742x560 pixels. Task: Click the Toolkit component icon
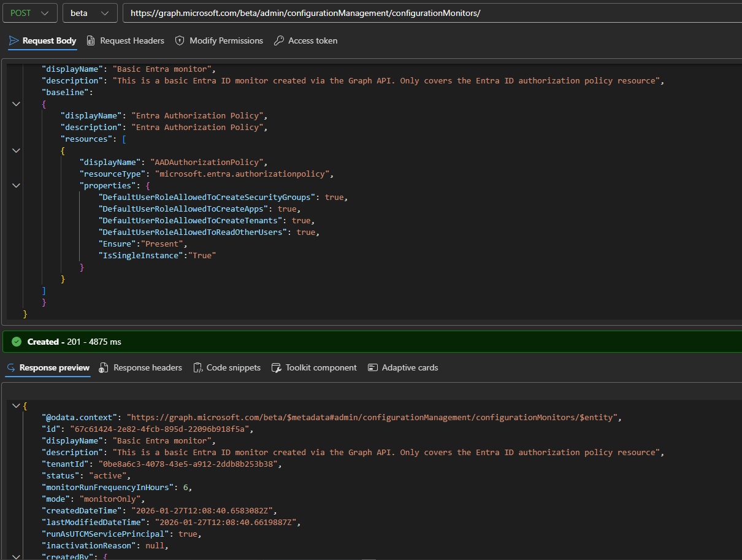tap(276, 367)
